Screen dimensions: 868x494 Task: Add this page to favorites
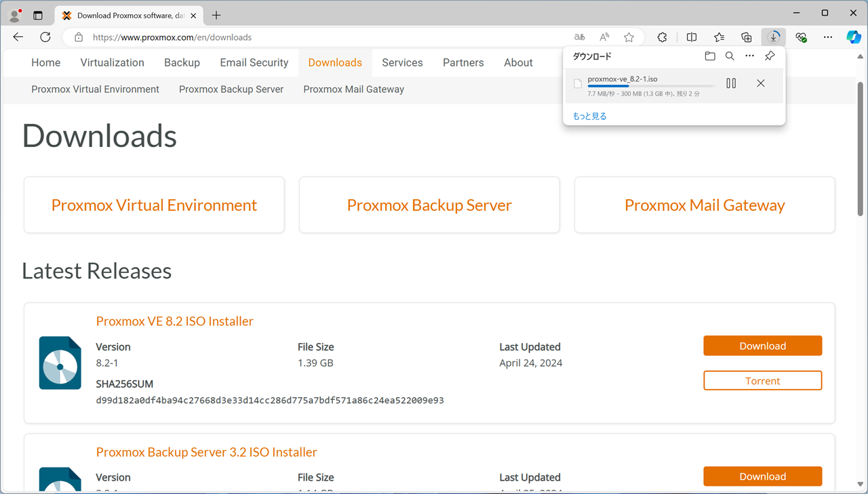pyautogui.click(x=629, y=37)
